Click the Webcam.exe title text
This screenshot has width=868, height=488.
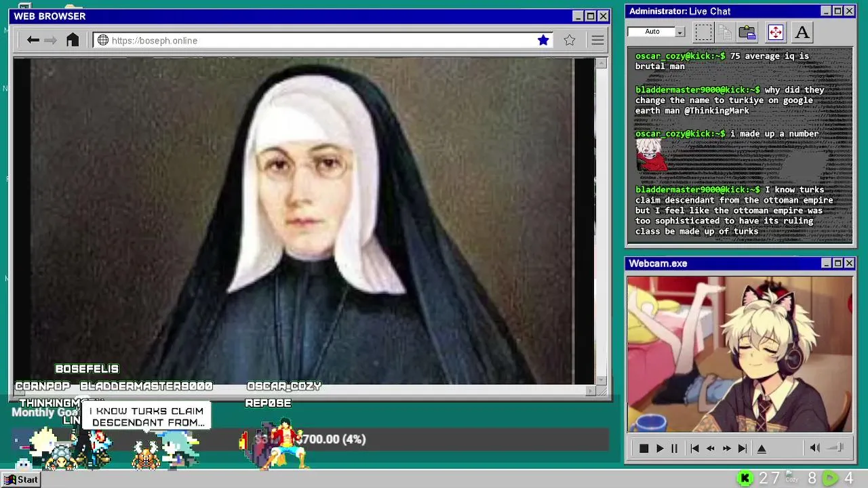tap(658, 263)
